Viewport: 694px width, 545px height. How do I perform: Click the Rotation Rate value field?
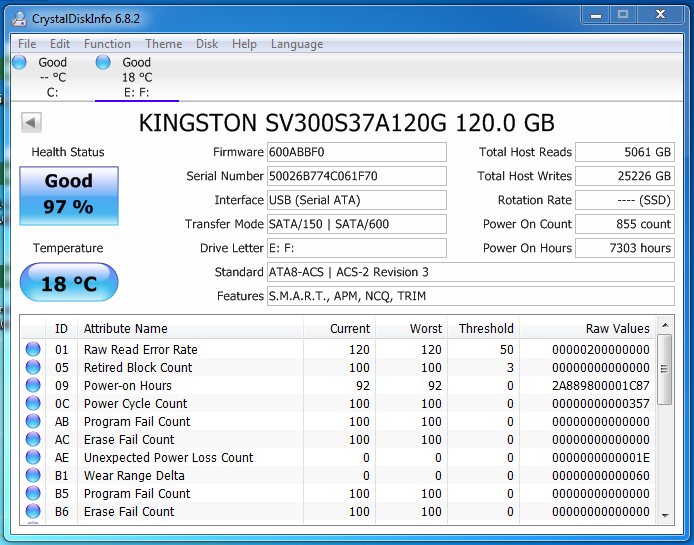pos(625,200)
